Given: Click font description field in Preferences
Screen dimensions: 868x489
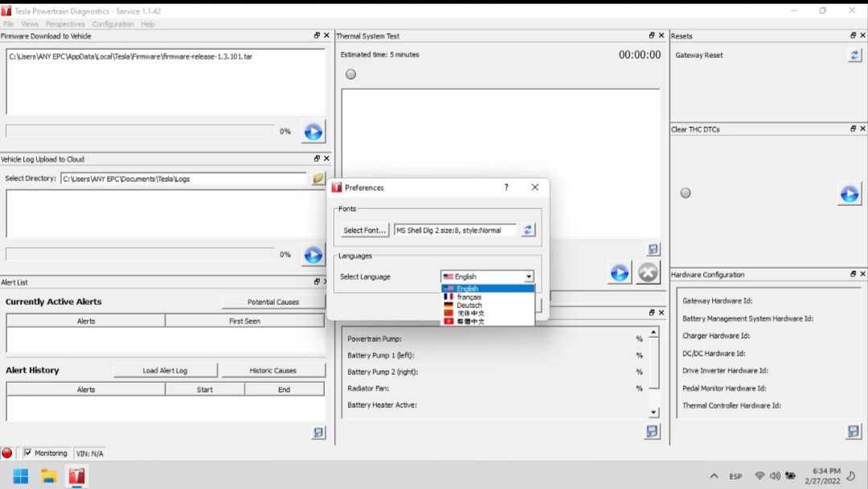Looking at the screenshot, I should tap(455, 230).
